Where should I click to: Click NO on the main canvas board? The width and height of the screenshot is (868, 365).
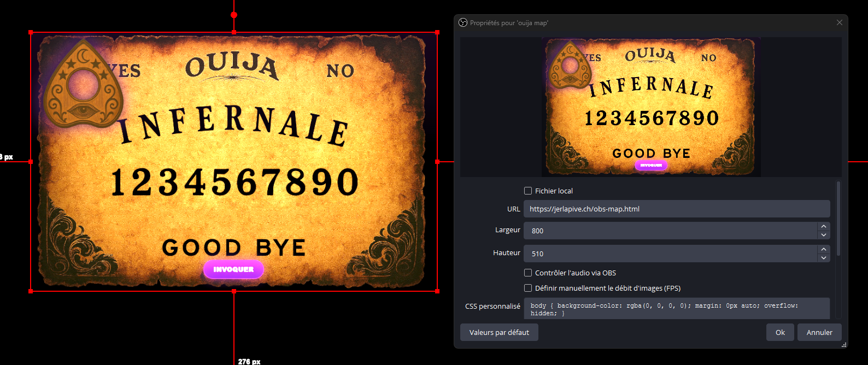[x=340, y=70]
